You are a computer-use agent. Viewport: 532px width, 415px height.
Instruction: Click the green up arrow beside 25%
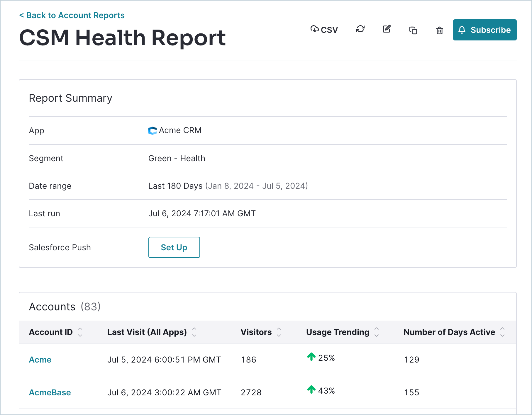[311, 357]
